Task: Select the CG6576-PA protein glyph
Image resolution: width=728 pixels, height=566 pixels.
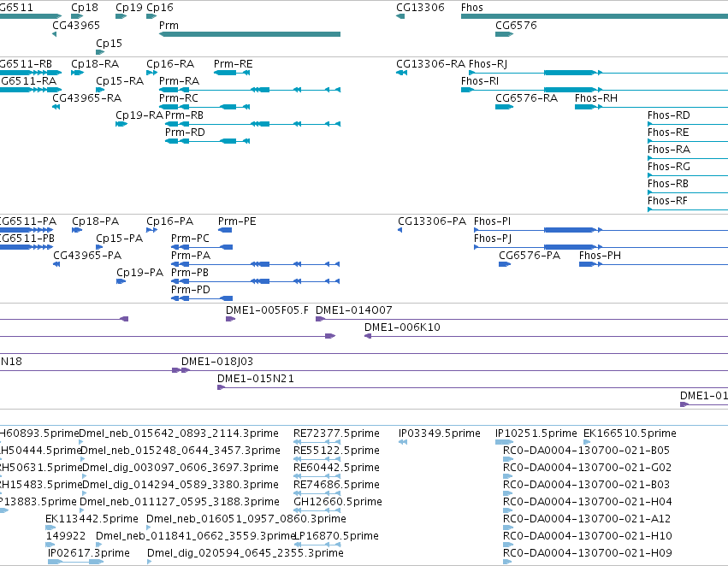Action: (505, 264)
